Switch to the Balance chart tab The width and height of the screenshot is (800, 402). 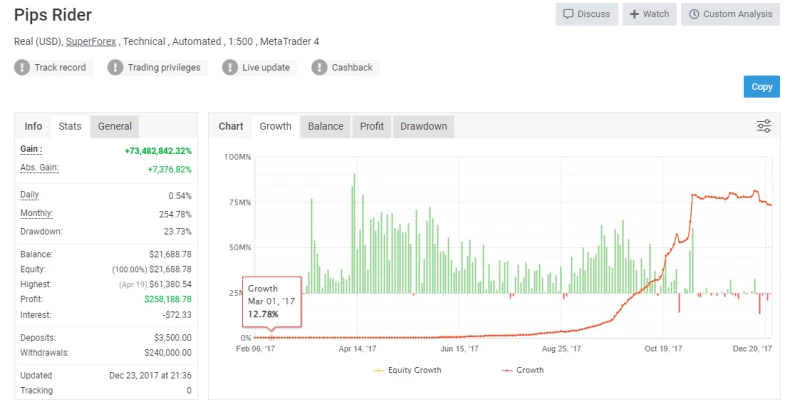(325, 126)
